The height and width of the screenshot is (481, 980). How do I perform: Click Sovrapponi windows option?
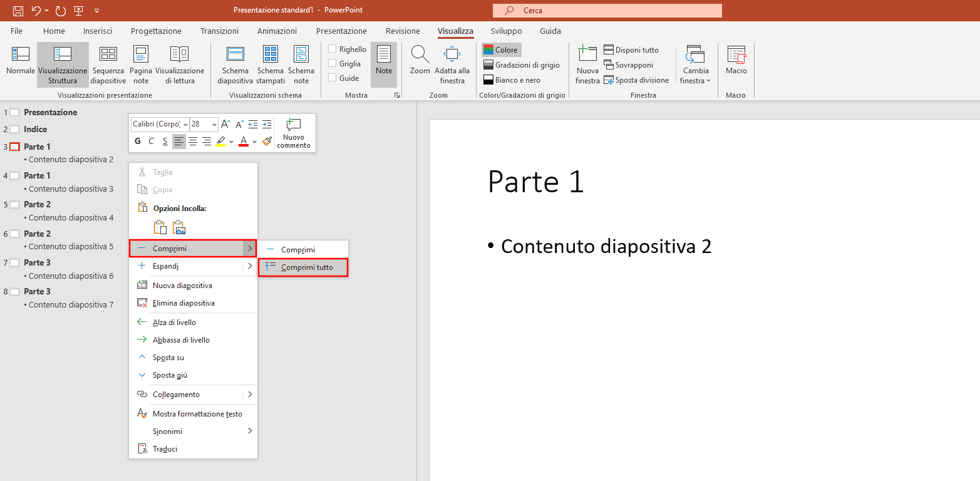point(629,65)
